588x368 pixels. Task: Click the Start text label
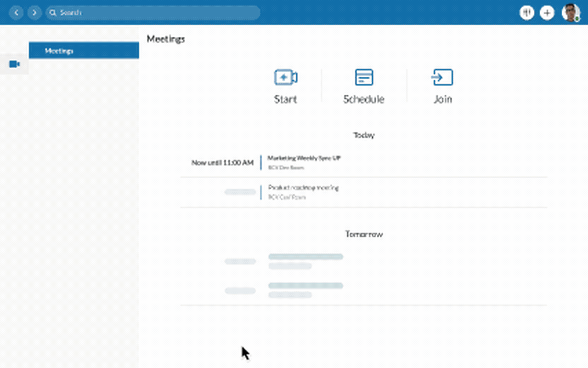(285, 99)
